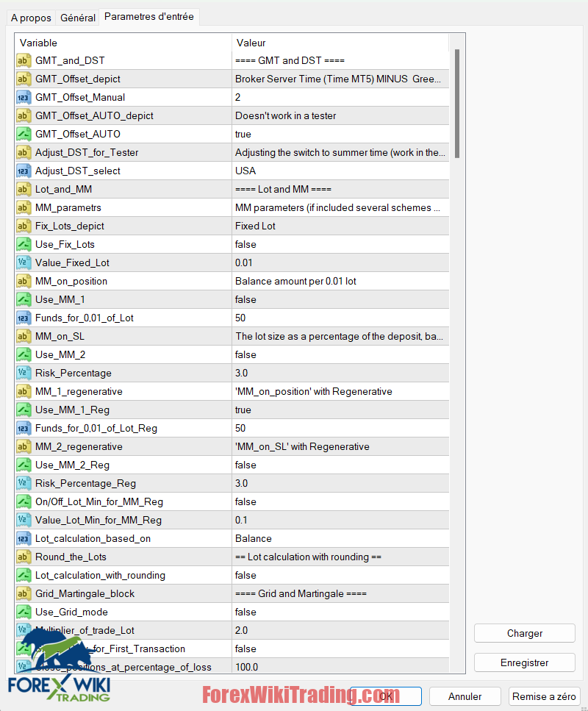Click the boolean icon beside Use_MM_1

tap(24, 299)
